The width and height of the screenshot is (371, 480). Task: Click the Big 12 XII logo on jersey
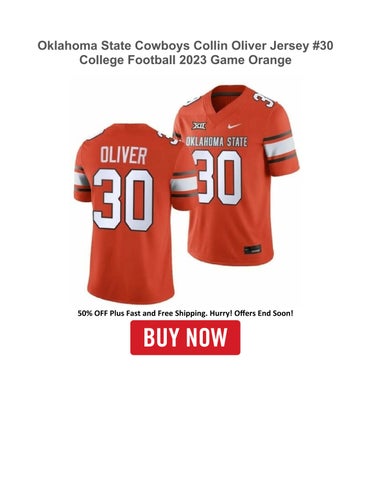(x=199, y=126)
